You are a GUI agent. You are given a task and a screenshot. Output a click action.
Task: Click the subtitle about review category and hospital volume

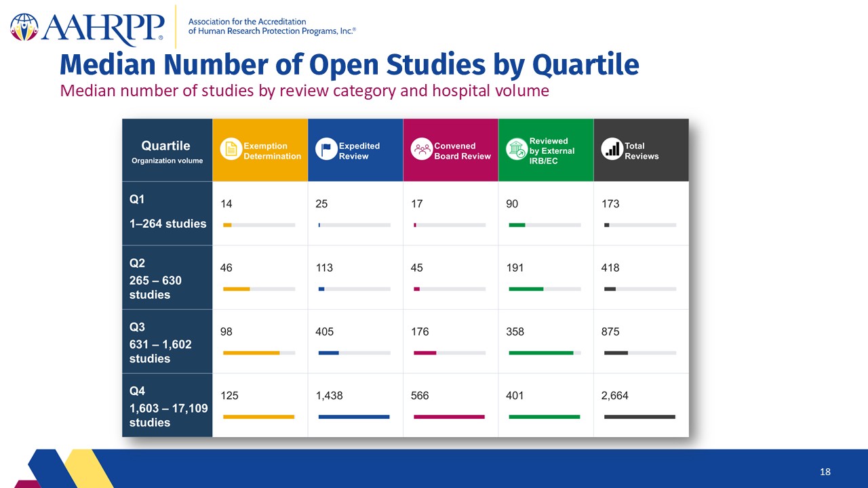[x=304, y=90]
